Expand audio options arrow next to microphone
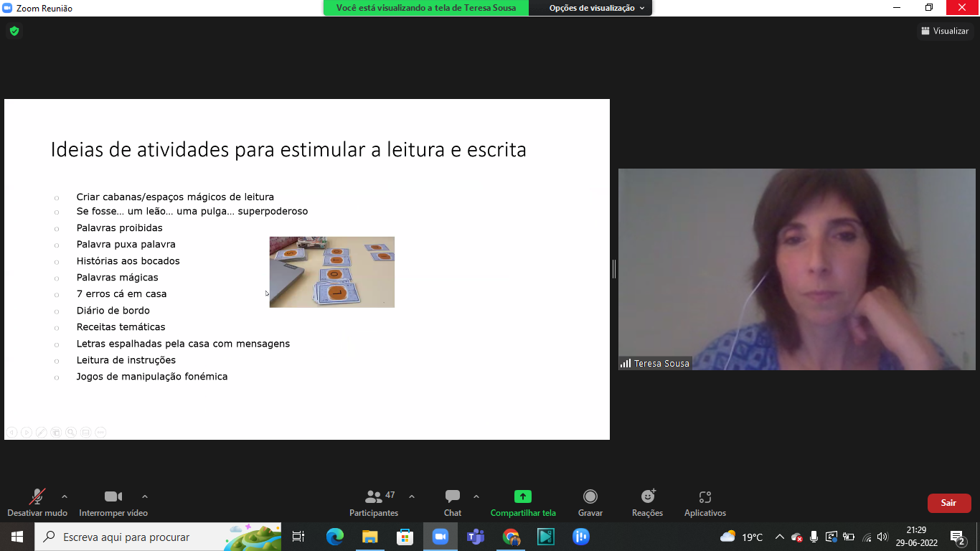 point(65,496)
